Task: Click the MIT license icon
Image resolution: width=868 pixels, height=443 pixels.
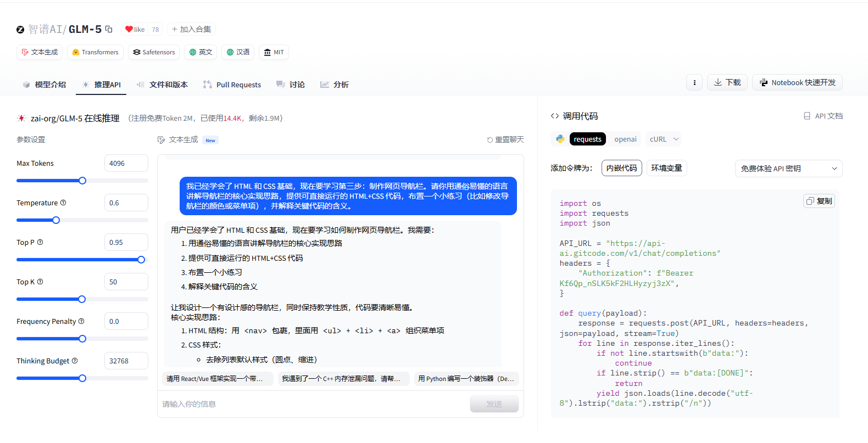Action: (268, 52)
